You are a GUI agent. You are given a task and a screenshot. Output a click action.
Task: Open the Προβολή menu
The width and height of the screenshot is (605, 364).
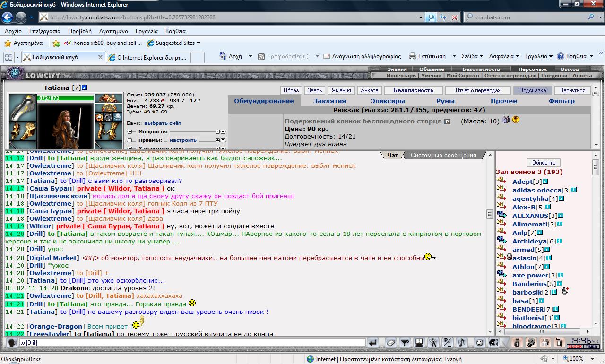pos(79,31)
